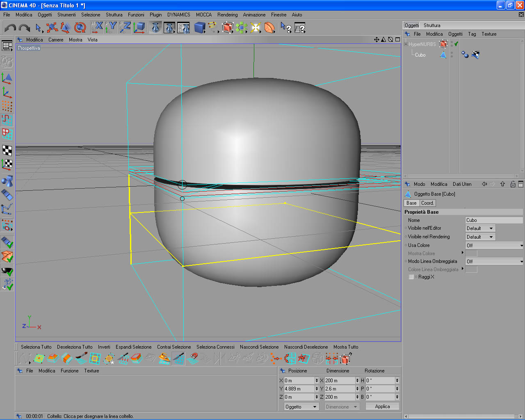This screenshot has height=420, width=525.
Task: Enable the Raggi X checkbox
Action: pos(411,277)
